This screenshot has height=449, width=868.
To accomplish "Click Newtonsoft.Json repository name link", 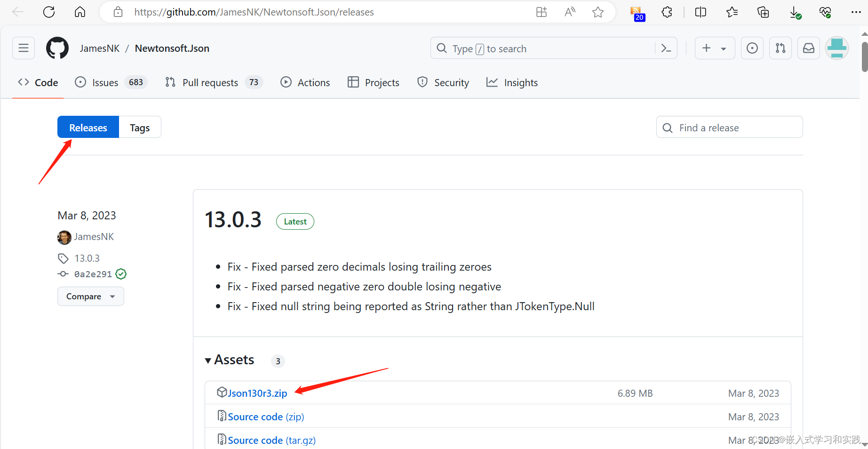I will 172,48.
